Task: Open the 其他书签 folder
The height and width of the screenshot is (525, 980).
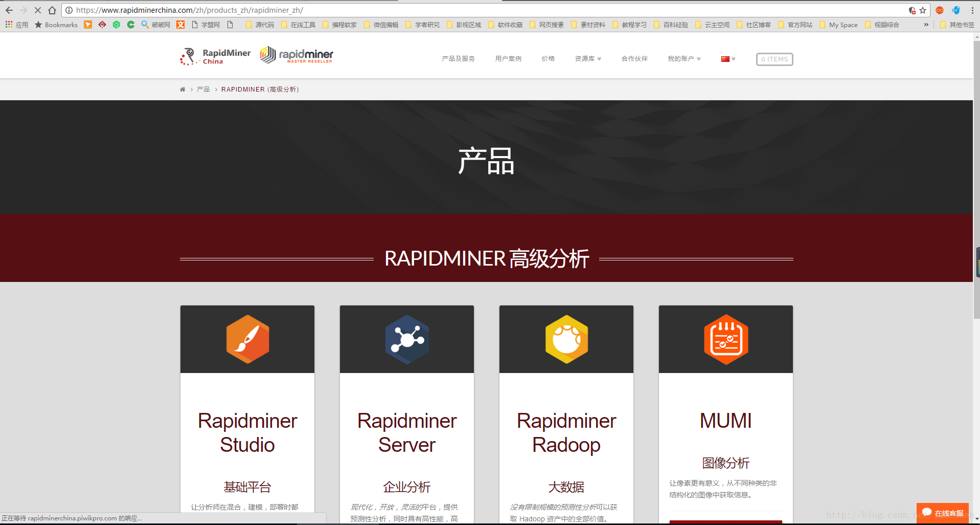Action: pos(957,25)
